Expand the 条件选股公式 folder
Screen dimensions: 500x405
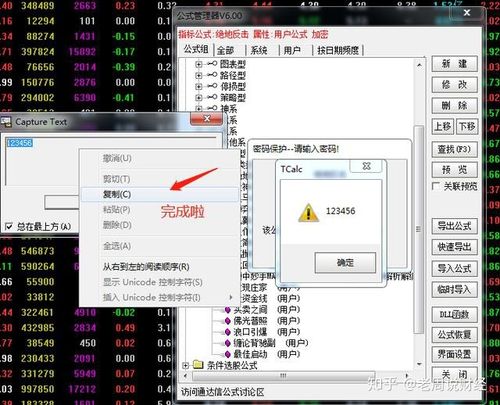(185, 365)
